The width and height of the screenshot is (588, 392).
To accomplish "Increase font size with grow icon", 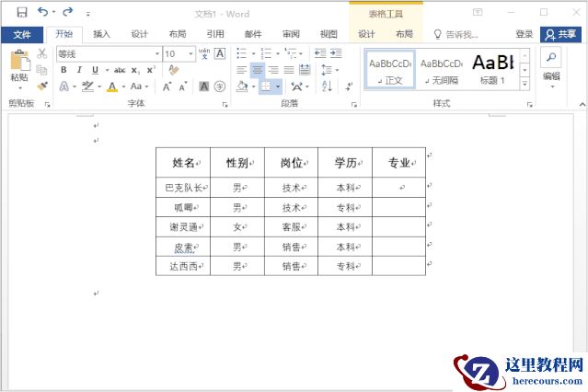I will [167, 86].
